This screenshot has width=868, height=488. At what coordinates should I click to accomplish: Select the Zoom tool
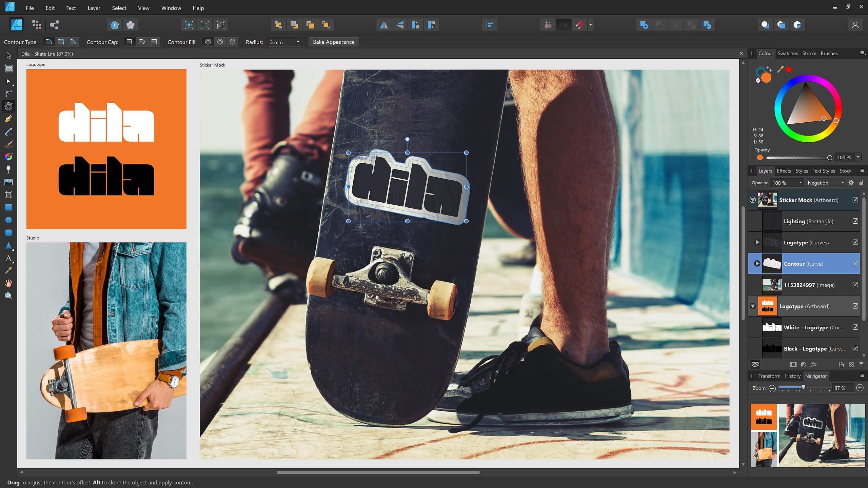tap(8, 296)
